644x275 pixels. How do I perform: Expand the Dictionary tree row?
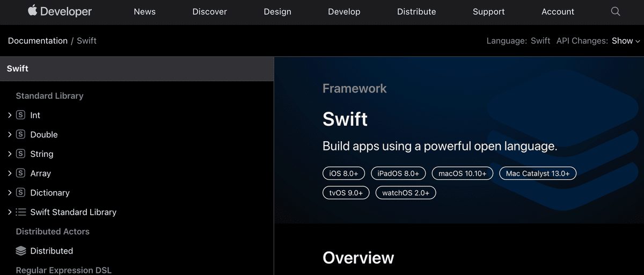click(x=10, y=192)
